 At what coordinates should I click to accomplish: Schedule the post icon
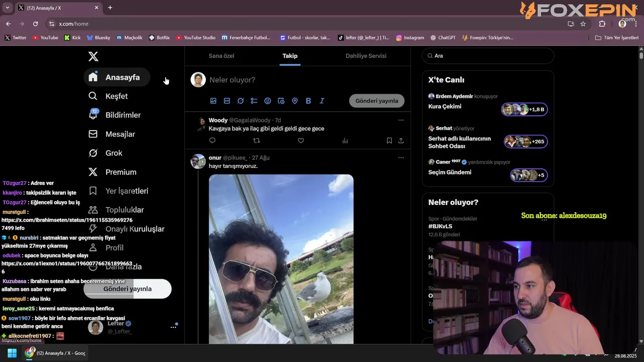[x=281, y=101]
